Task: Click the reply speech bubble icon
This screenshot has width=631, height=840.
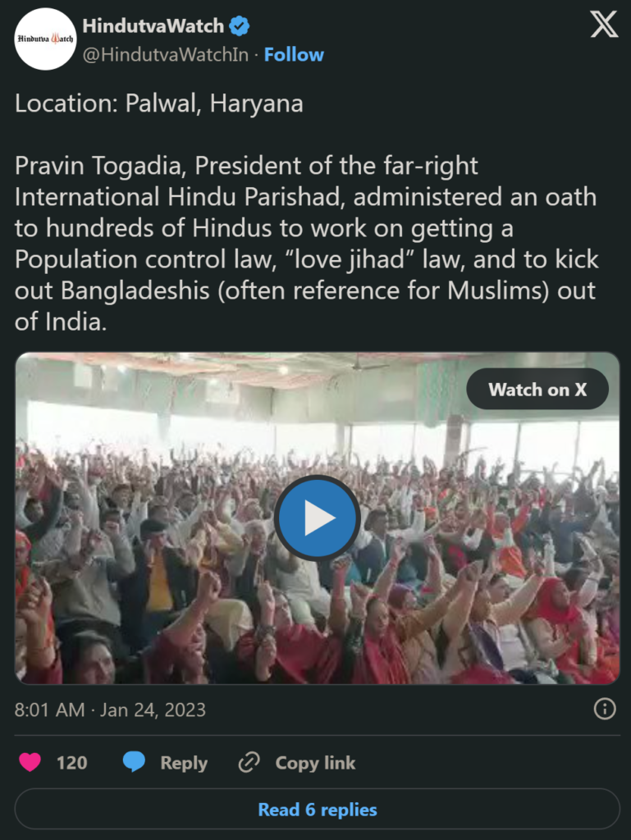Action: pyautogui.click(x=134, y=762)
